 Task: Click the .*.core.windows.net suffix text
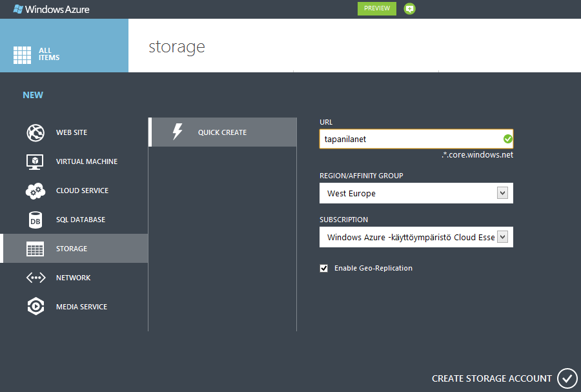[x=477, y=155]
